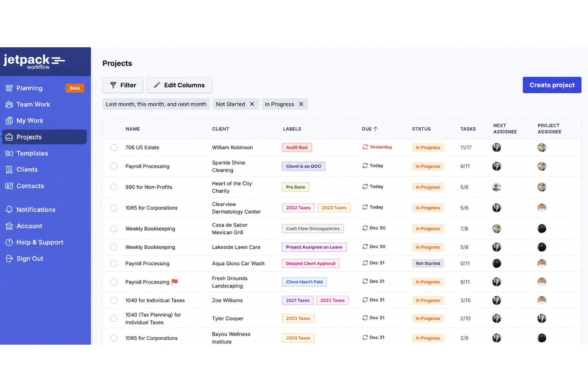Select checkbox for Zoe Williams row

[114, 301]
